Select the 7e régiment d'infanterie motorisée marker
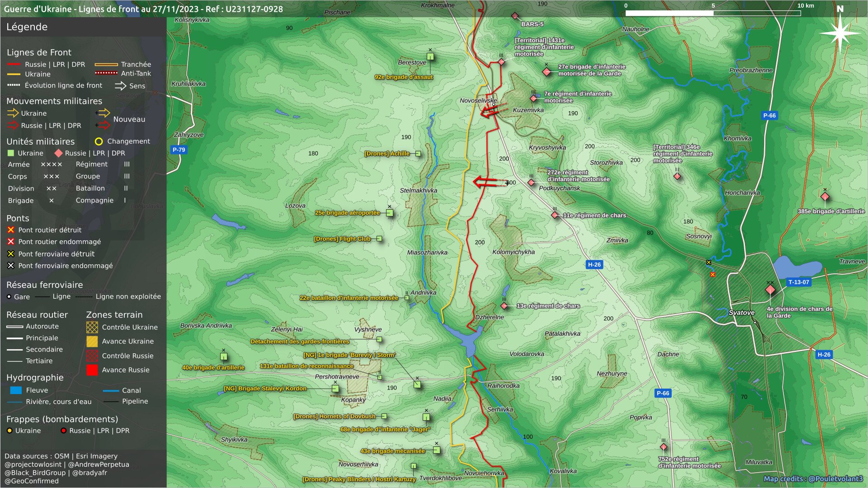This screenshot has height=488, width=868. coord(533,98)
